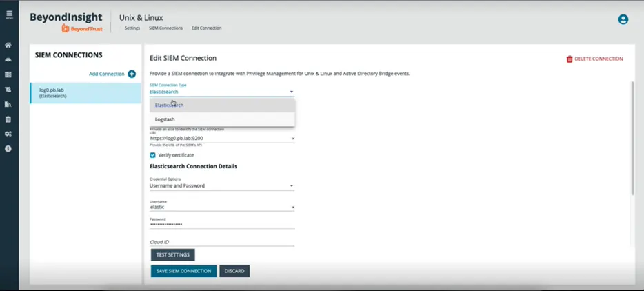Click the DISCARD button
Viewport: 644px width, 291px height.
(x=234, y=271)
